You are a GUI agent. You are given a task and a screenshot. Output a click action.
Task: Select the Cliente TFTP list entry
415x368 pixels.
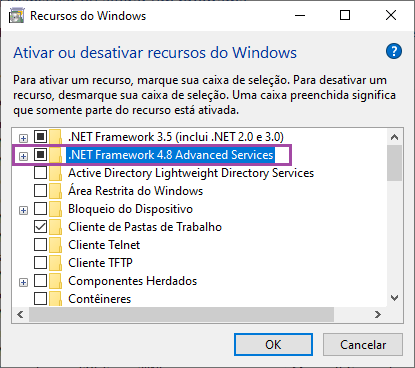click(100, 263)
